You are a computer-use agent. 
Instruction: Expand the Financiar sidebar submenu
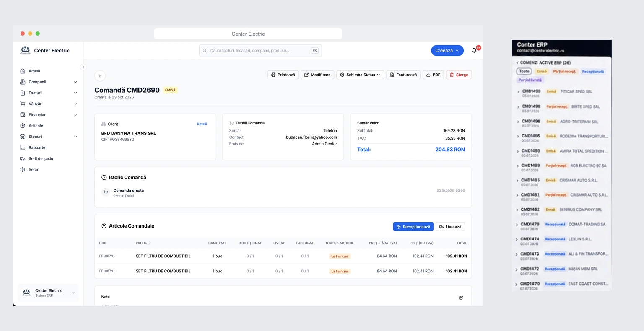pyautogui.click(x=75, y=114)
